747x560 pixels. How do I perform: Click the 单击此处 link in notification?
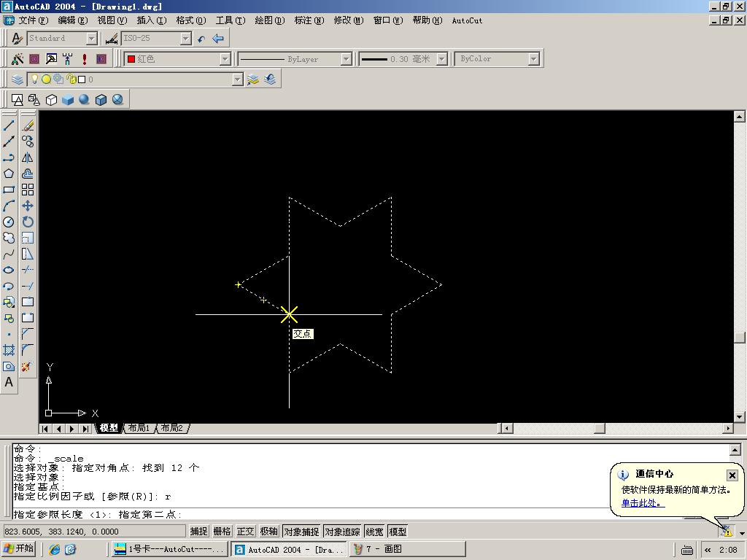[x=642, y=503]
